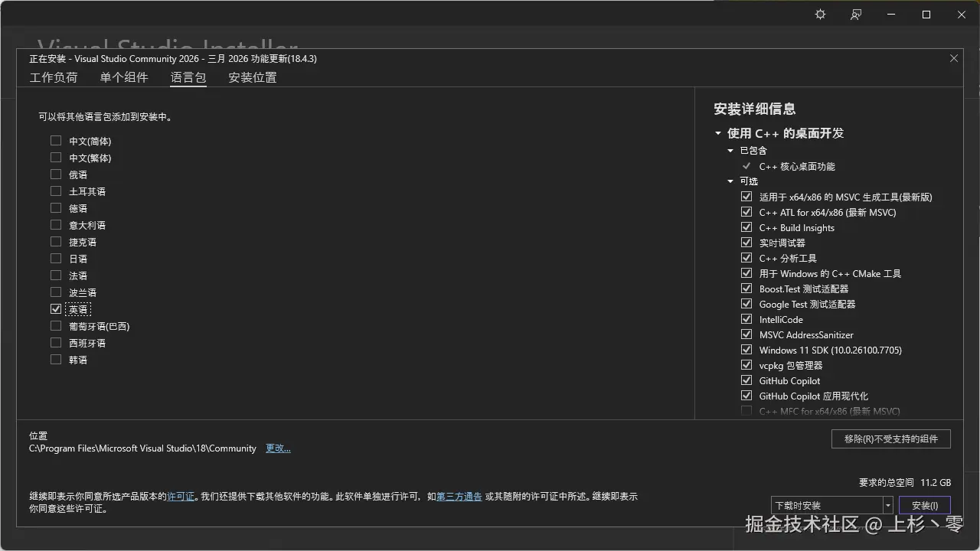Image resolution: width=980 pixels, height=551 pixels.
Task: Check the 法语 checkbox
Action: click(x=56, y=275)
